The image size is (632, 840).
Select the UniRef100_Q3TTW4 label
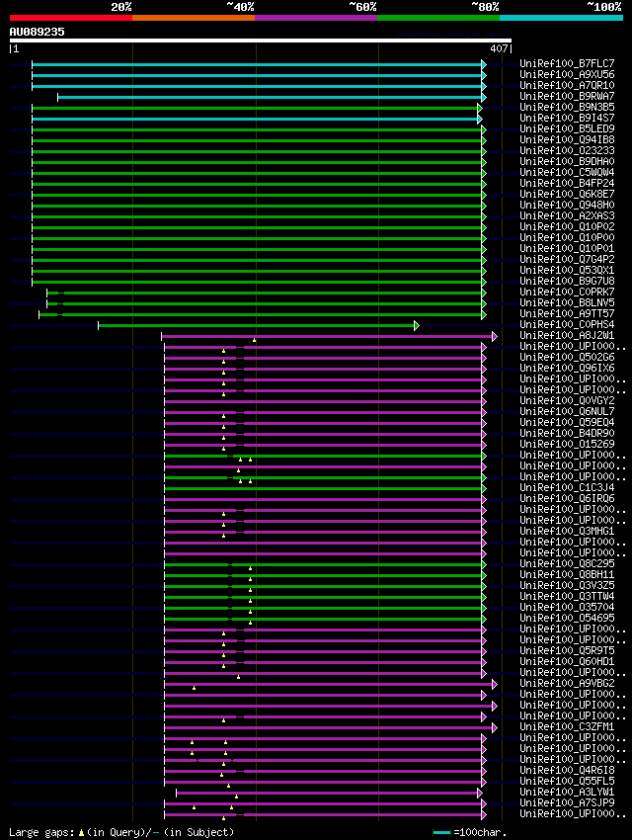pos(567,596)
